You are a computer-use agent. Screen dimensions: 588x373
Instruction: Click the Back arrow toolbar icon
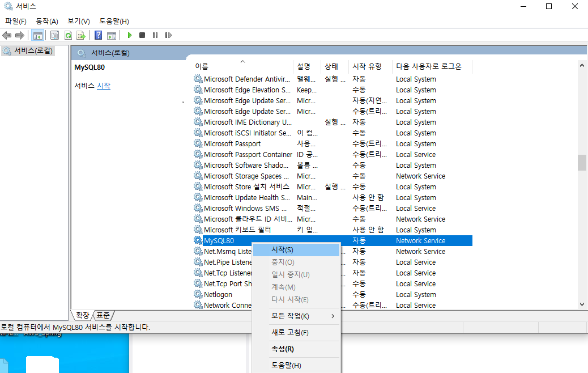point(7,35)
